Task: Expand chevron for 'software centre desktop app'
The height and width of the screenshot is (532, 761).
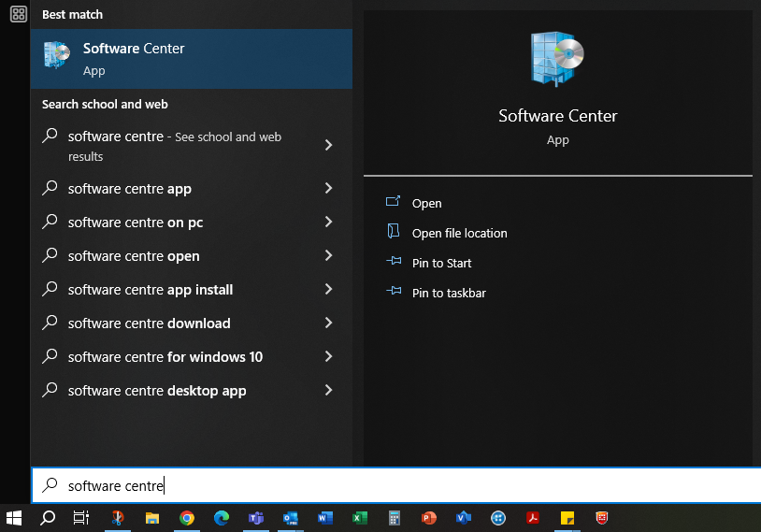Action: click(x=328, y=390)
